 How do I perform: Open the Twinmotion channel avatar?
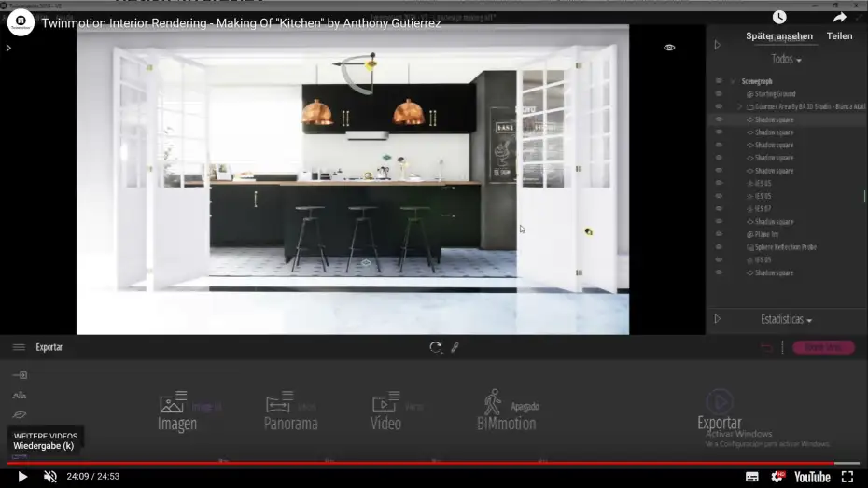pyautogui.click(x=21, y=22)
